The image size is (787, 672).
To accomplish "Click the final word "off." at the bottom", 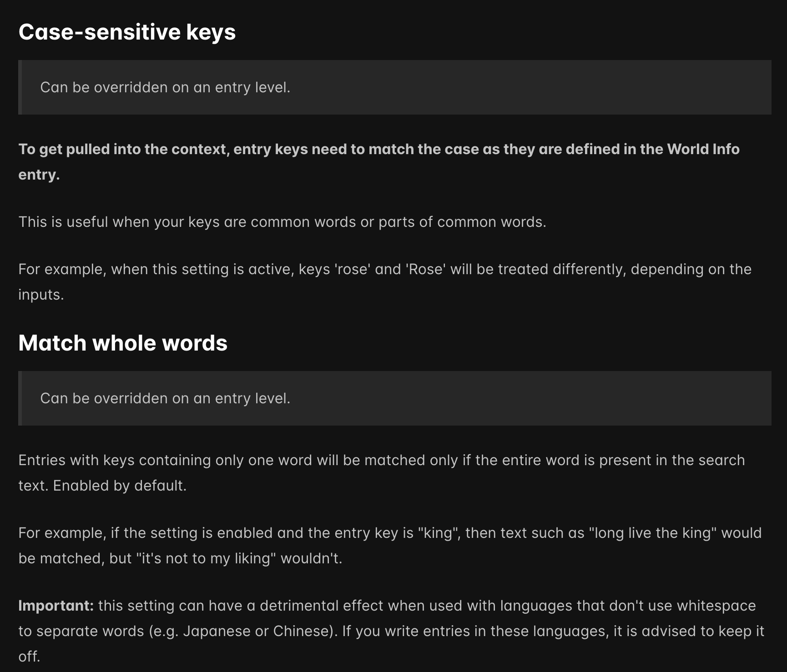I will 29,657.
